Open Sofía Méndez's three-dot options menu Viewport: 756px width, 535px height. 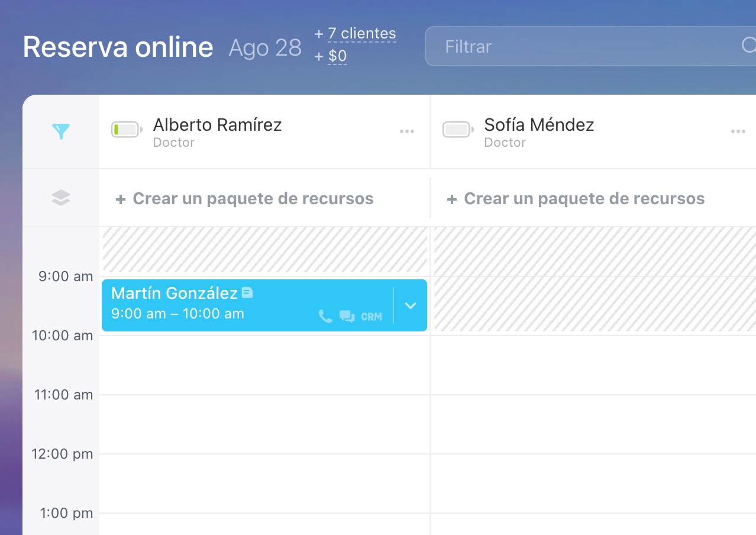(x=738, y=131)
